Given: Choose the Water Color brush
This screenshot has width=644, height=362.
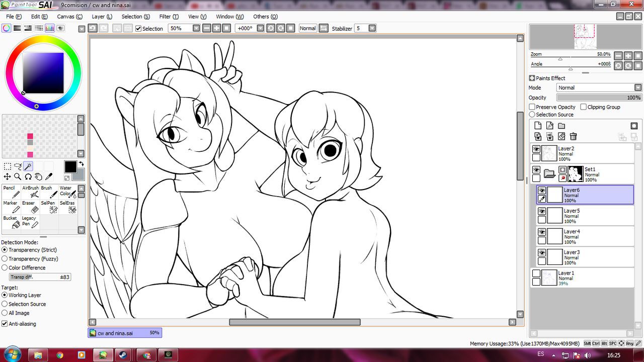Looking at the screenshot, I should [67, 192].
